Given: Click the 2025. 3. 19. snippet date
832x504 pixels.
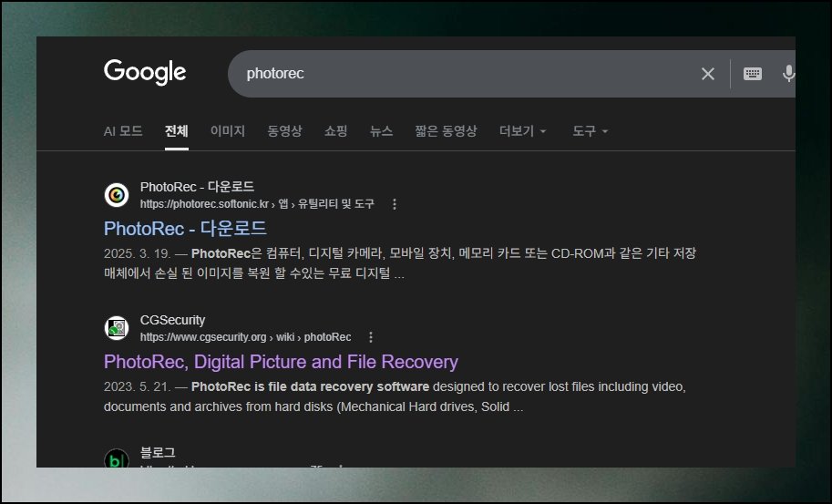Looking at the screenshot, I should (137, 253).
